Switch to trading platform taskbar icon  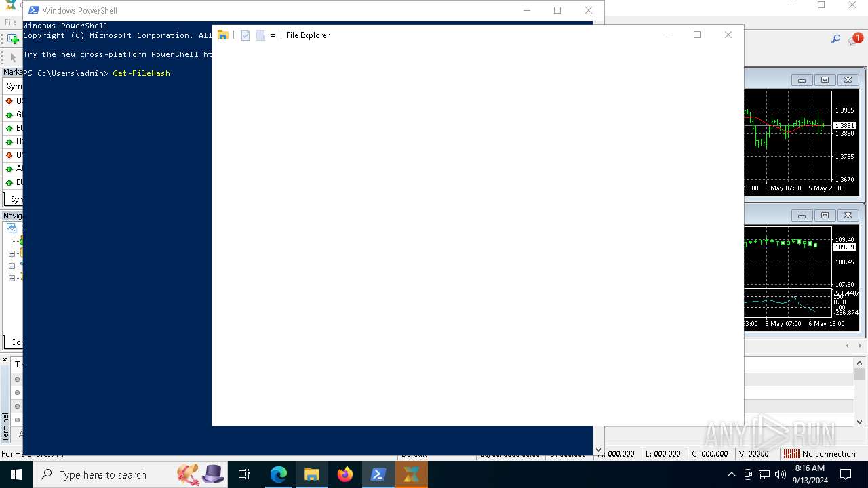click(x=412, y=474)
